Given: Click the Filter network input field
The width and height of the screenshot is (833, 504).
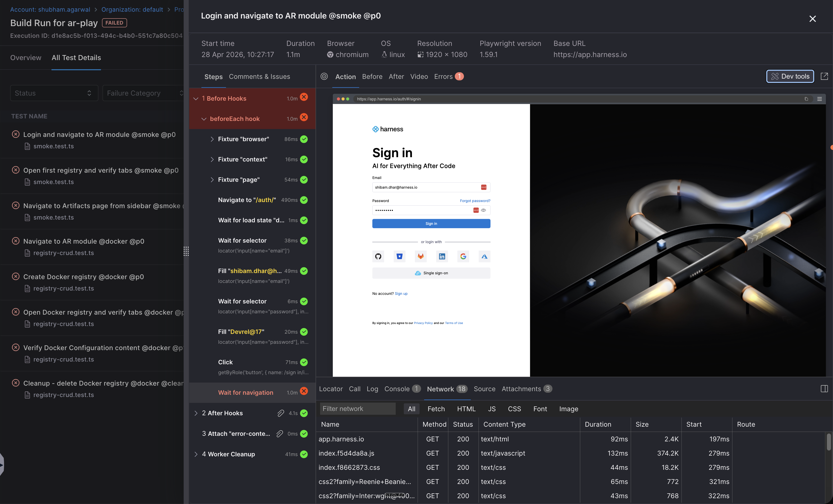Looking at the screenshot, I should [x=358, y=409].
